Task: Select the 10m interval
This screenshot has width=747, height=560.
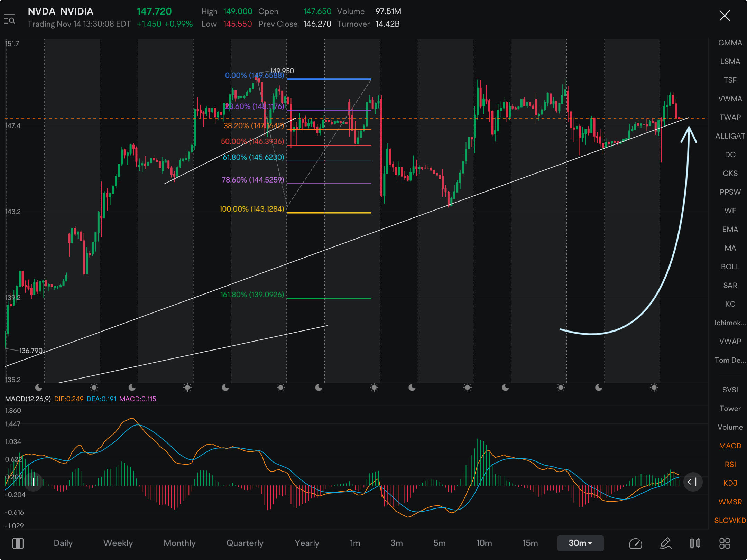Action: tap(484, 543)
